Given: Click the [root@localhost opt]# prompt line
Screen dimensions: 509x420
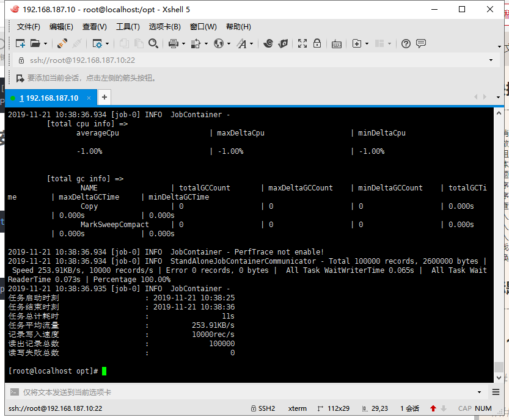Looking at the screenshot, I should 53,371.
